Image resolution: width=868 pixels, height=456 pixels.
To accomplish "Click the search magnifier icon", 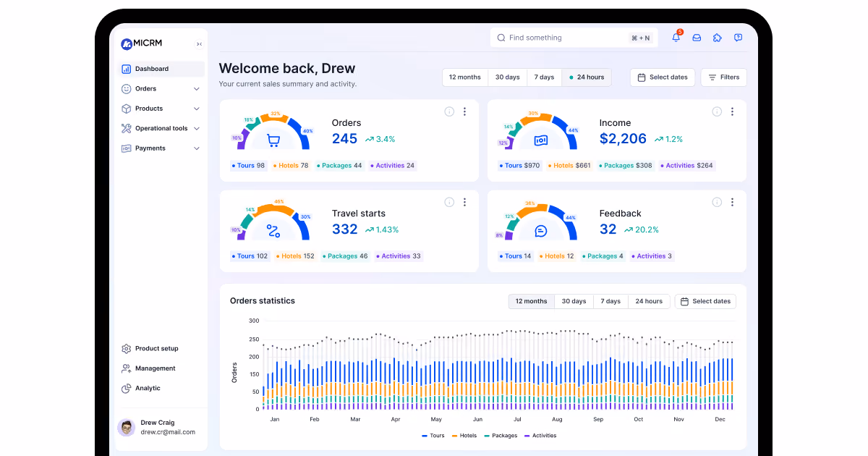I will 501,38.
